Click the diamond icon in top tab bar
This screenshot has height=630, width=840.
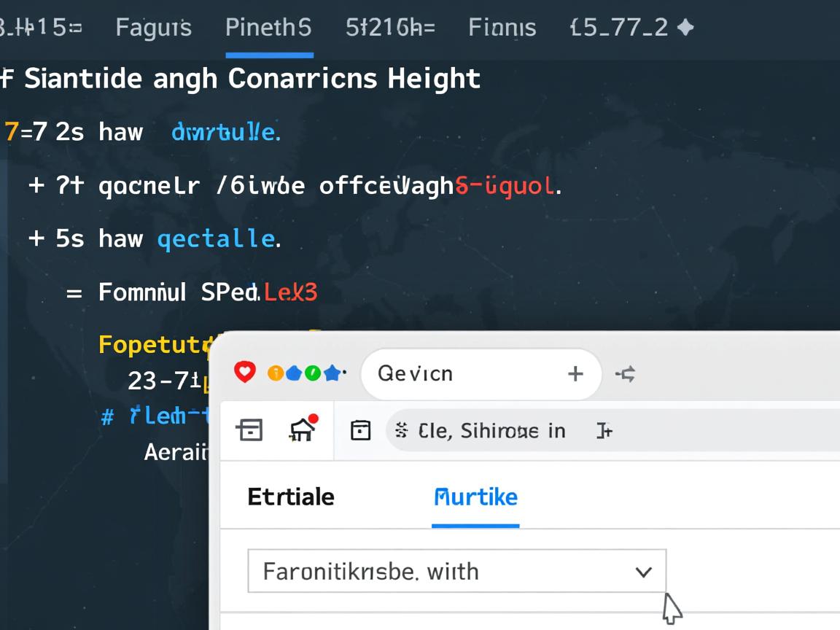[x=685, y=28]
